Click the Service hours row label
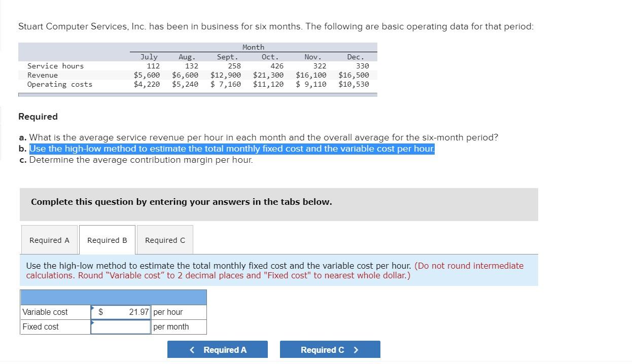Screen dimensions: 632x364 coord(55,66)
